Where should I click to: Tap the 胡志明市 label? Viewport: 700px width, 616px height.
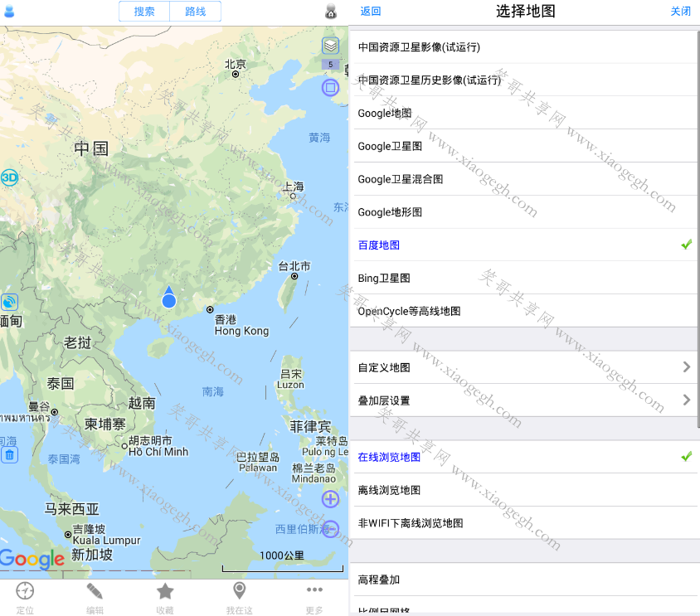[158, 446]
